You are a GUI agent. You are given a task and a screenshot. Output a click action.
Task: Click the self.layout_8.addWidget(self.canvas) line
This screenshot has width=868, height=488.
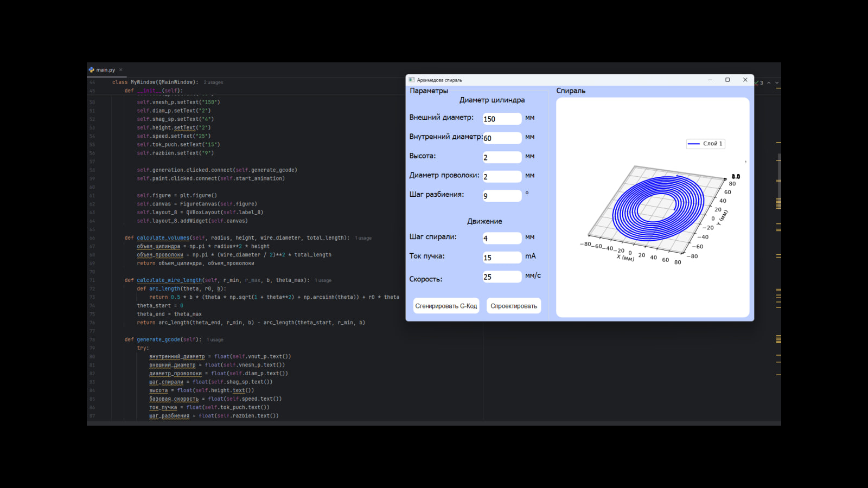click(192, 221)
